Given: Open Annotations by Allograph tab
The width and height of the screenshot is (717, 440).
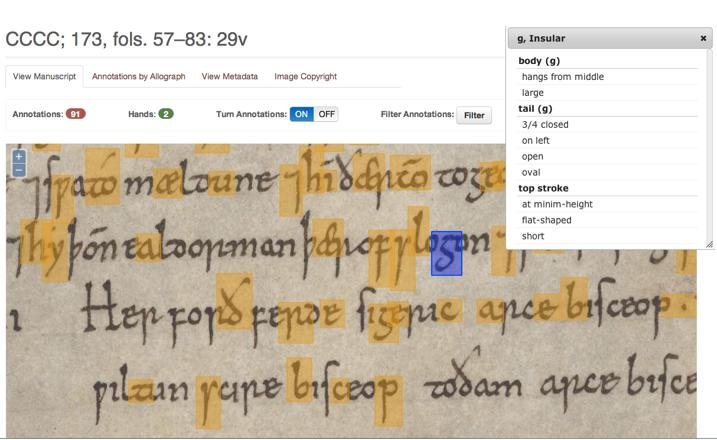Looking at the screenshot, I should [x=139, y=76].
